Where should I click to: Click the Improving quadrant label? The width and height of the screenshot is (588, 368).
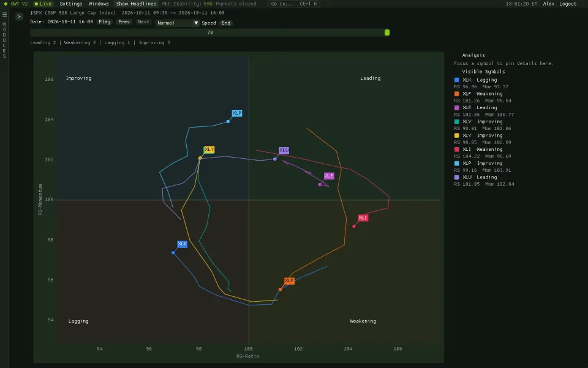[x=79, y=78]
